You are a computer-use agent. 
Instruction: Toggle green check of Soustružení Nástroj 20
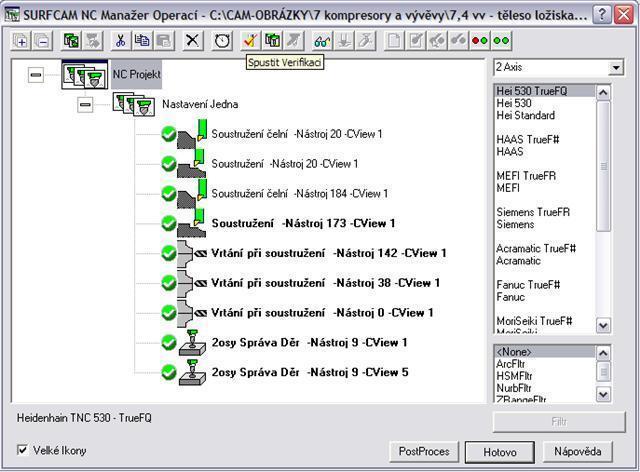click(x=169, y=164)
